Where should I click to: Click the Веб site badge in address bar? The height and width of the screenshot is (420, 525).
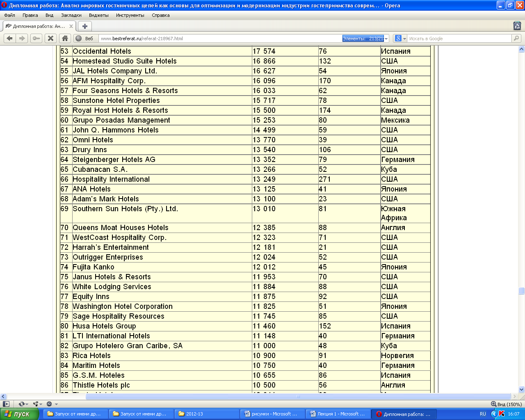click(85, 39)
